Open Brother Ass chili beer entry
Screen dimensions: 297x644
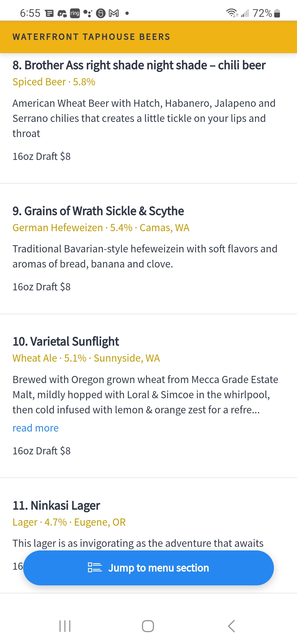139,66
